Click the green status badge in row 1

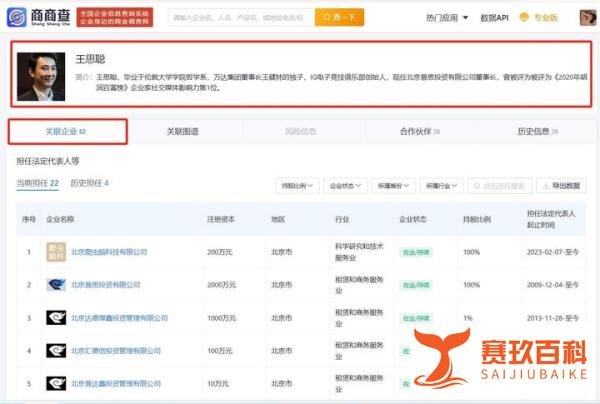(x=416, y=252)
